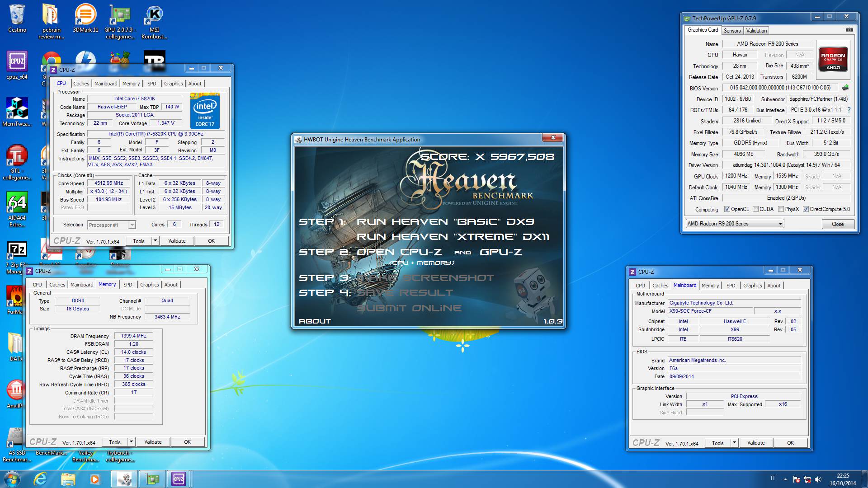
Task: Click the GPU-Z BIOS save chip icon
Action: (845, 88)
